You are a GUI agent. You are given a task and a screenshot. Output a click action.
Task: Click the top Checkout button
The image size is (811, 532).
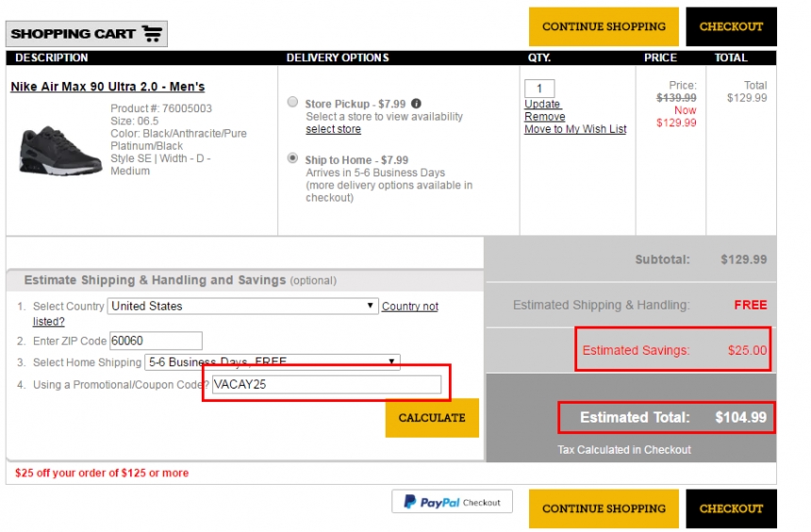(731, 26)
